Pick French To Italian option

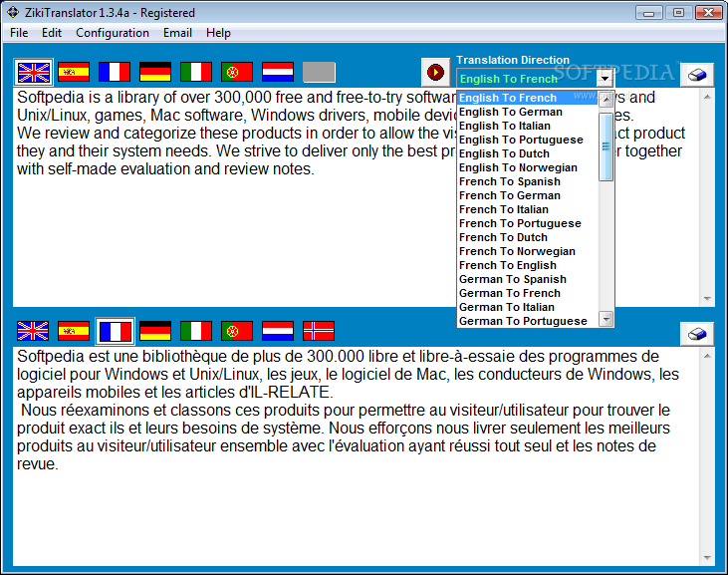click(528, 209)
